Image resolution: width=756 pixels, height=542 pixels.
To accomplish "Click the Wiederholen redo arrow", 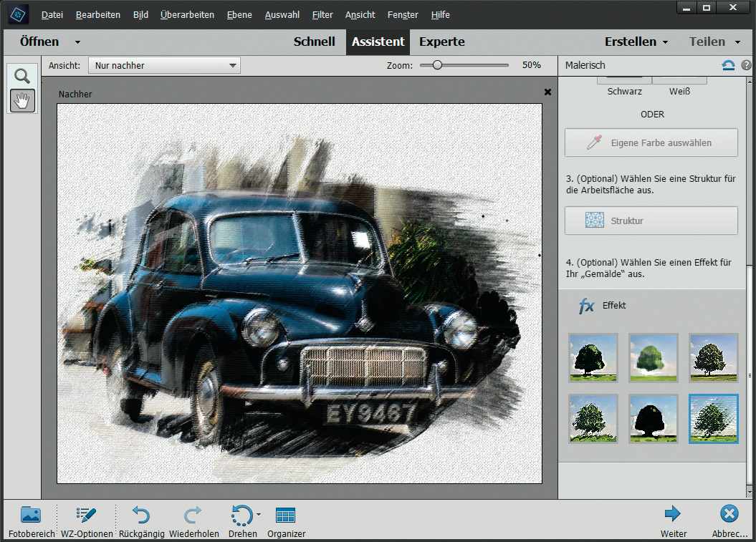I will (x=193, y=515).
